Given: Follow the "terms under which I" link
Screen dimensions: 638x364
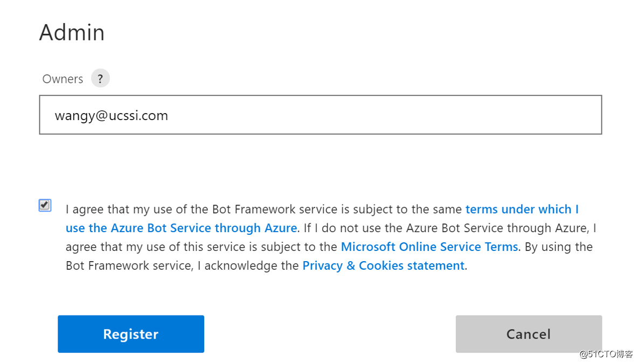Looking at the screenshot, I should tap(522, 209).
